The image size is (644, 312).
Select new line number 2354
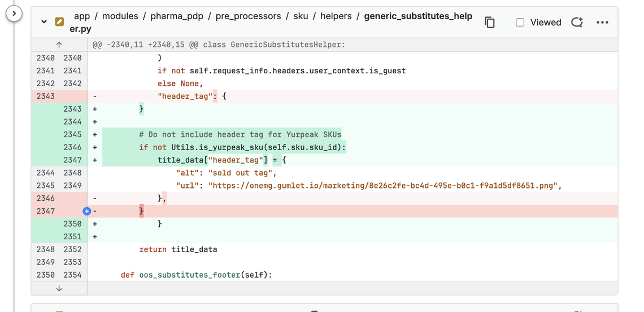[x=72, y=275]
